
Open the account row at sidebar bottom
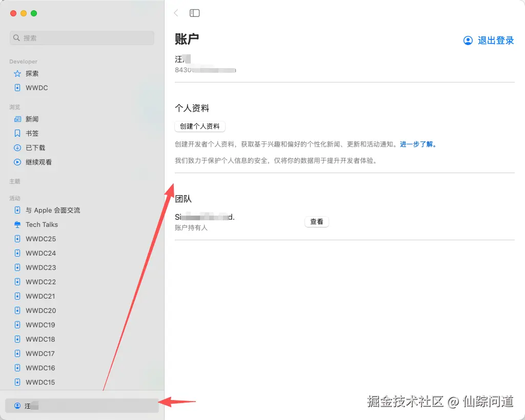(x=82, y=406)
